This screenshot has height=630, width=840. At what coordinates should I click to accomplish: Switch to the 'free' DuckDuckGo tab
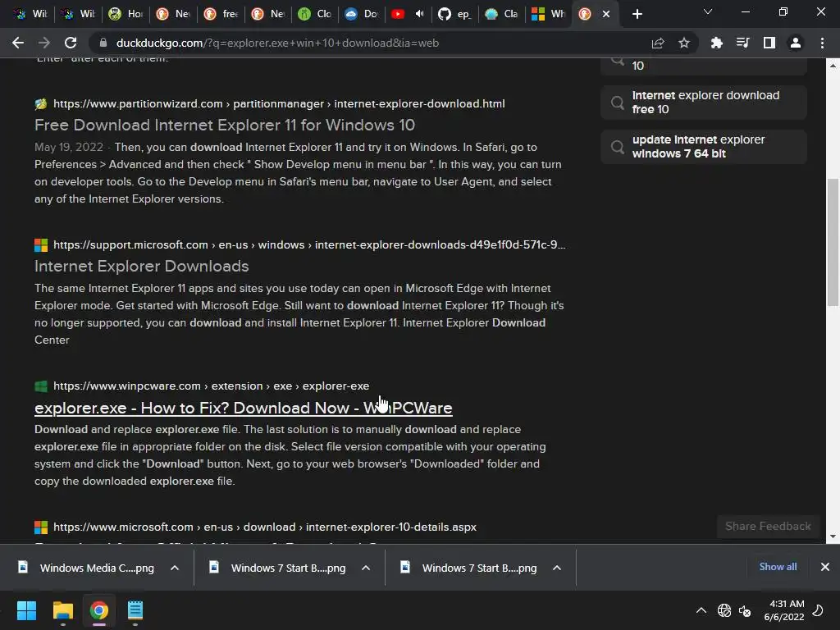coord(220,14)
